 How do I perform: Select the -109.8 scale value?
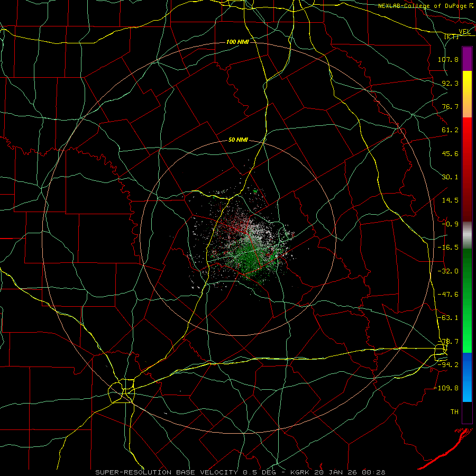pos(446,388)
